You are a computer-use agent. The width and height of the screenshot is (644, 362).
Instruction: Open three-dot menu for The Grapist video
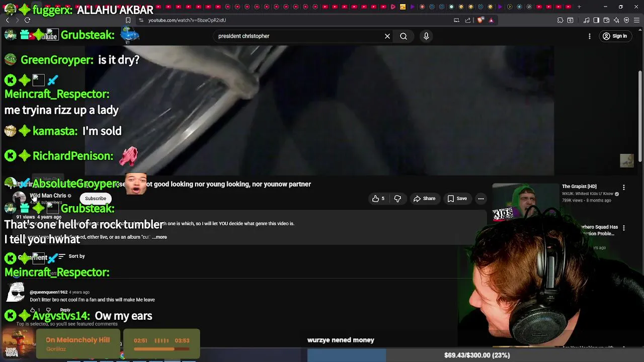pyautogui.click(x=624, y=188)
